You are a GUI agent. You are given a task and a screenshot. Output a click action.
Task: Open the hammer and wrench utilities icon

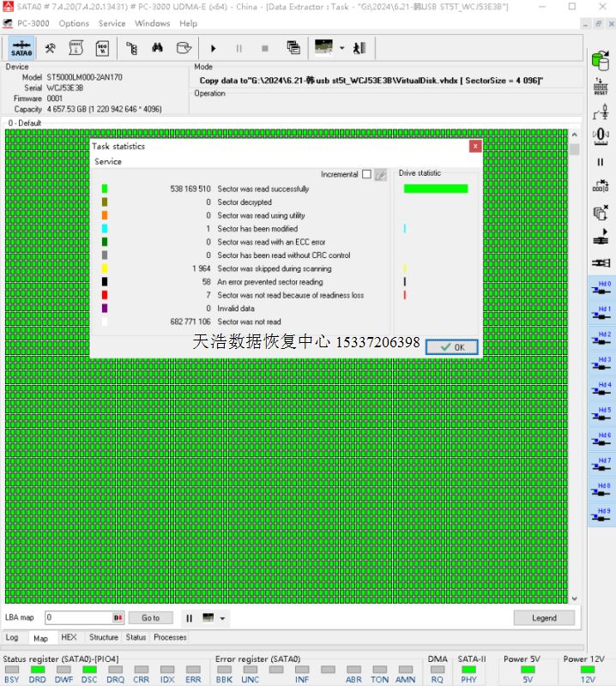point(51,48)
